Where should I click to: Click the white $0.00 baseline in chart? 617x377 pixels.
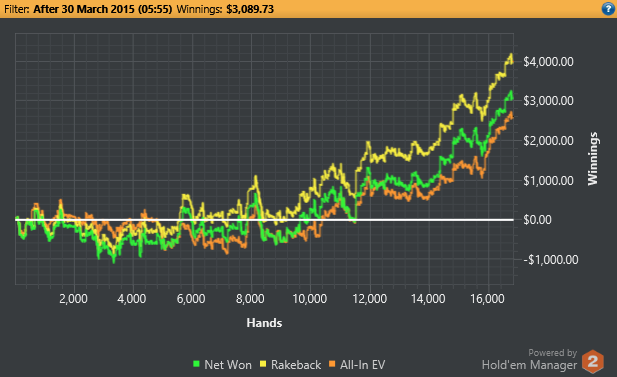tap(264, 220)
